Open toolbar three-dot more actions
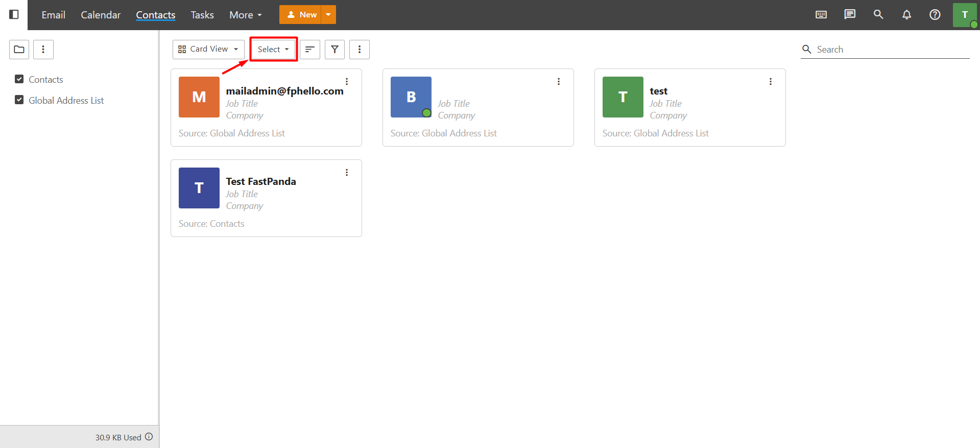 (x=360, y=50)
